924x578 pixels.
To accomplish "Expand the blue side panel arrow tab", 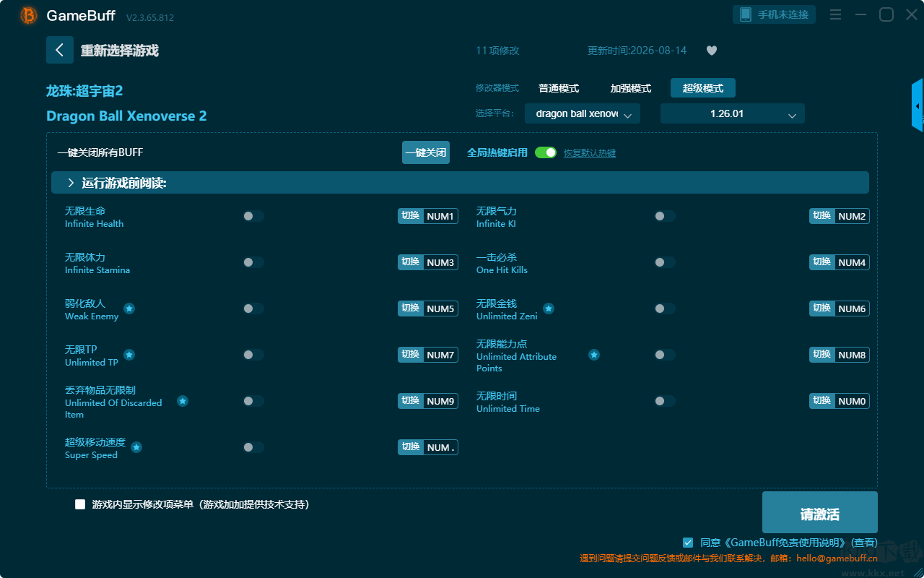I will (918, 105).
